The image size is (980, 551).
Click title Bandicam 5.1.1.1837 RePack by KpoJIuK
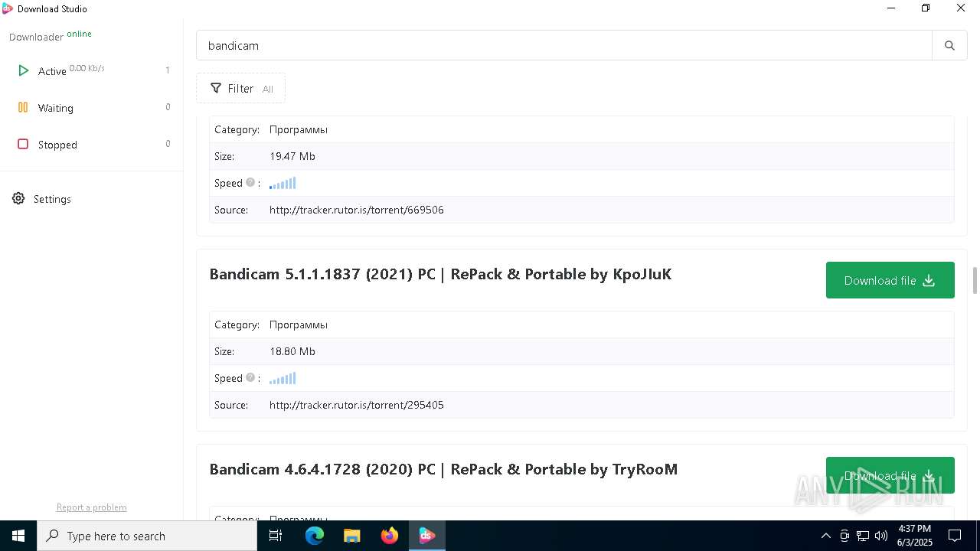pyautogui.click(x=440, y=274)
